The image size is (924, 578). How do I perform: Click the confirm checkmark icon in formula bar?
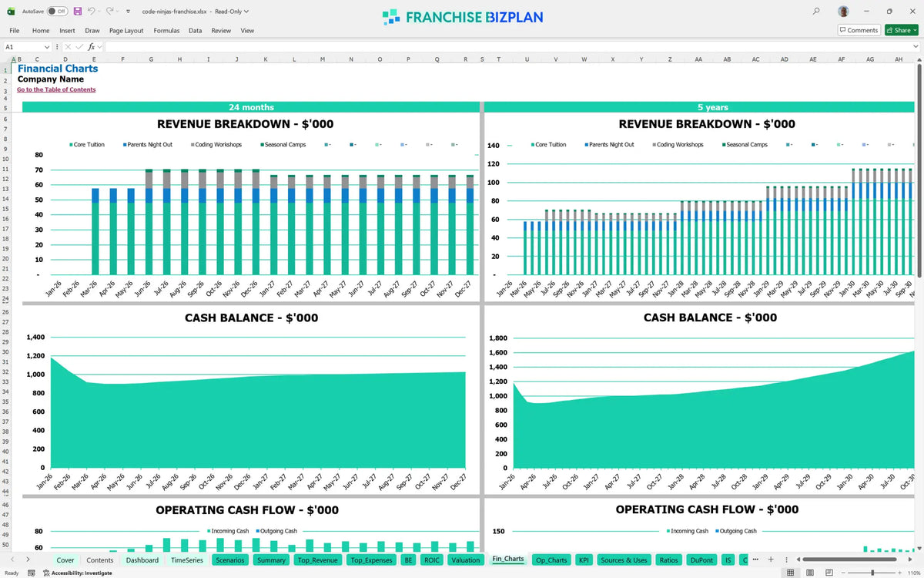click(79, 47)
